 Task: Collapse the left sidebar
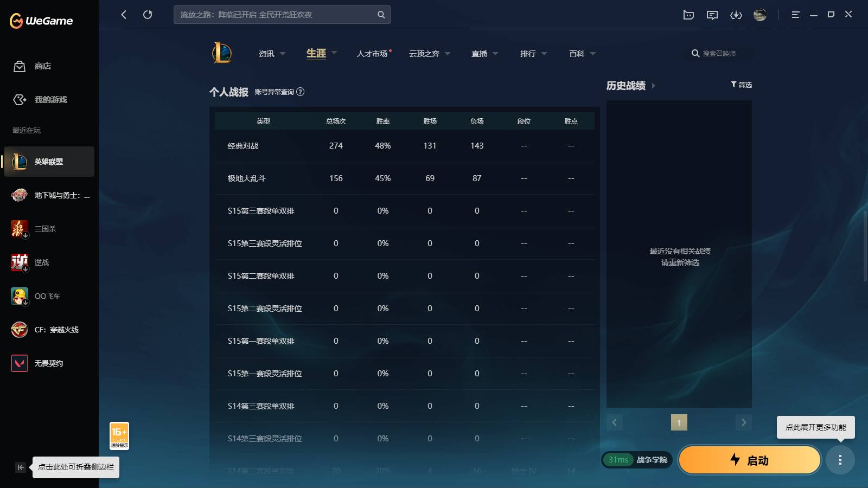(x=20, y=467)
